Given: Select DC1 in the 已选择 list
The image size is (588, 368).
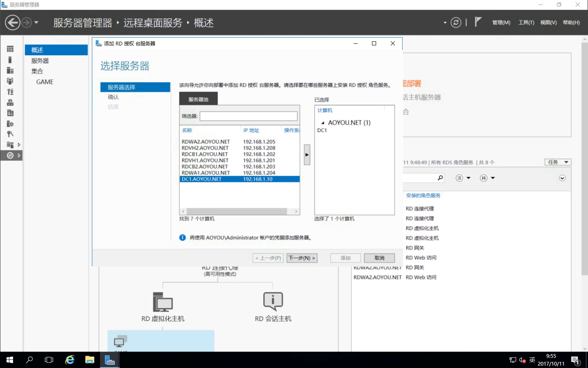Looking at the screenshot, I should point(322,130).
